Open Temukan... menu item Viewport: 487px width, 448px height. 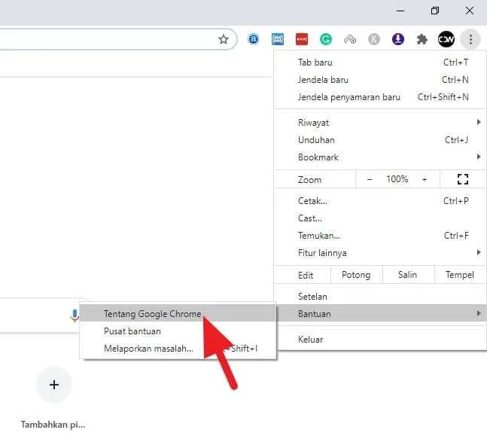(380, 236)
